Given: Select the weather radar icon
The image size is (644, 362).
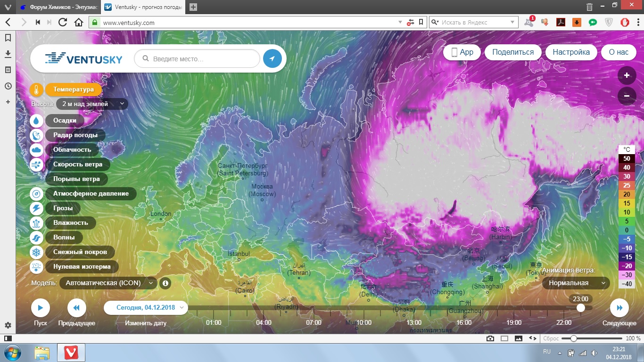Looking at the screenshot, I should [x=37, y=135].
